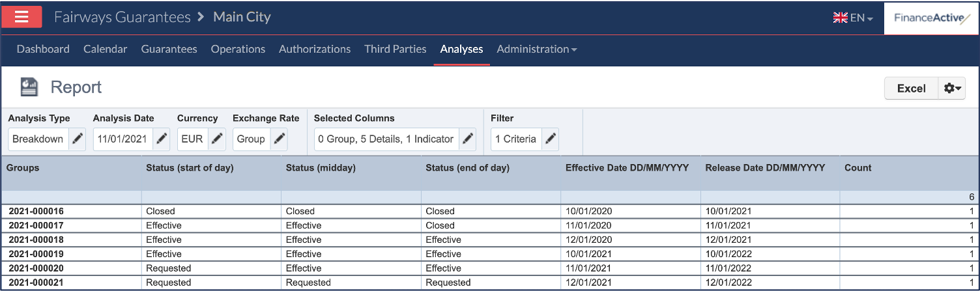Go to the Third Parties tab
980x291 pixels.
tap(395, 49)
